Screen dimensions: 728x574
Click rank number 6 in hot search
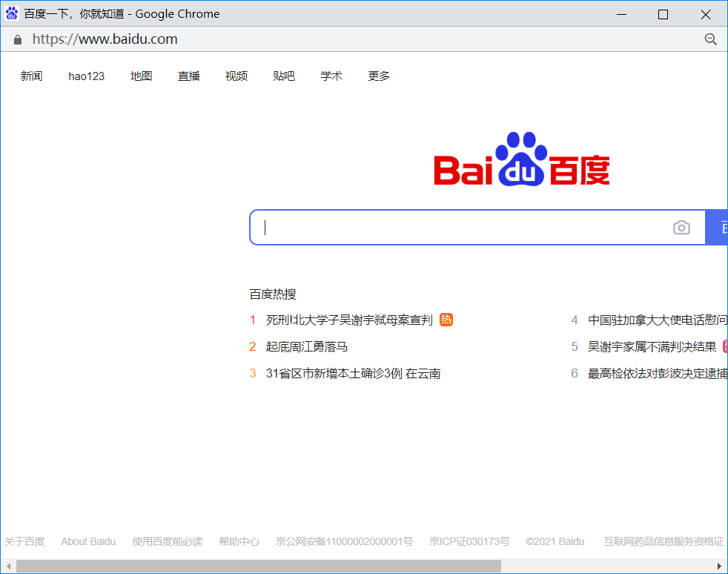[575, 373]
